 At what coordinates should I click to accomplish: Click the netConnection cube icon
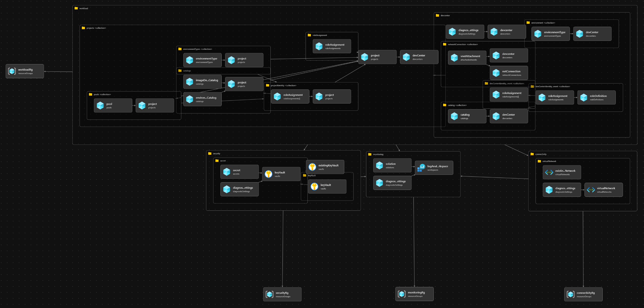pyautogui.click(x=496, y=73)
